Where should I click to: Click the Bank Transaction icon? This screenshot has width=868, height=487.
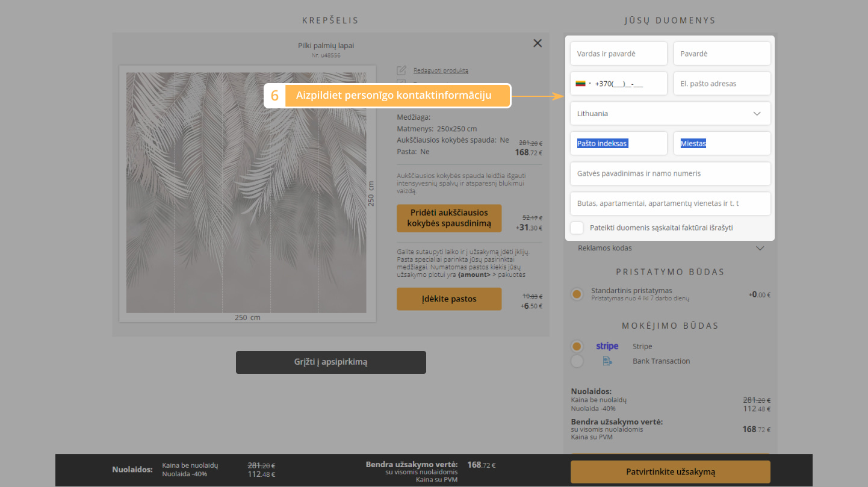pyautogui.click(x=607, y=361)
